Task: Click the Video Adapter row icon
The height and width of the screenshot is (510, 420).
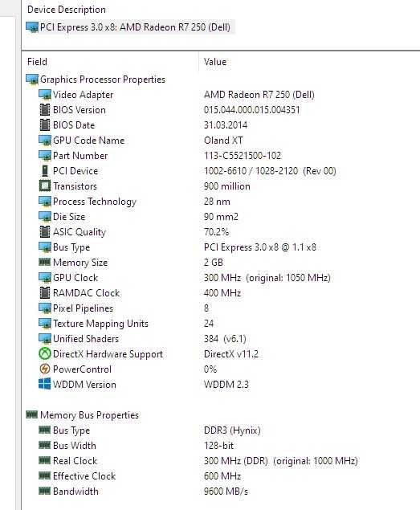Action: (45, 95)
